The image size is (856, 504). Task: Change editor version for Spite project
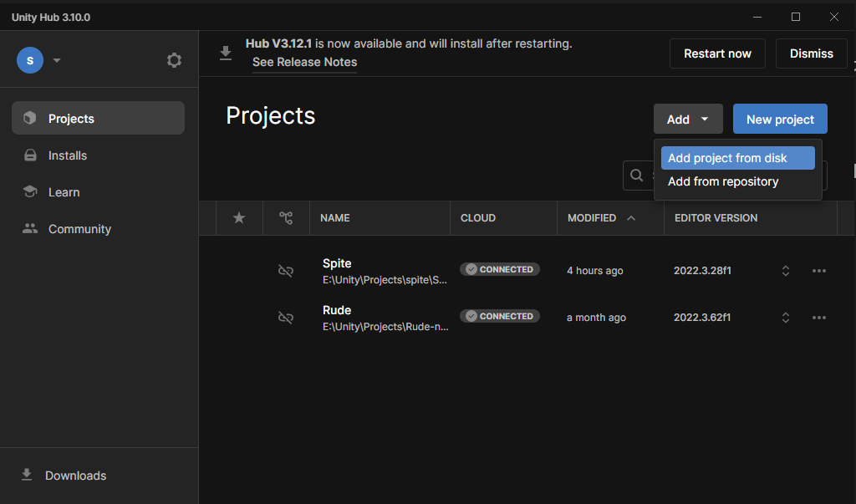[x=785, y=271]
